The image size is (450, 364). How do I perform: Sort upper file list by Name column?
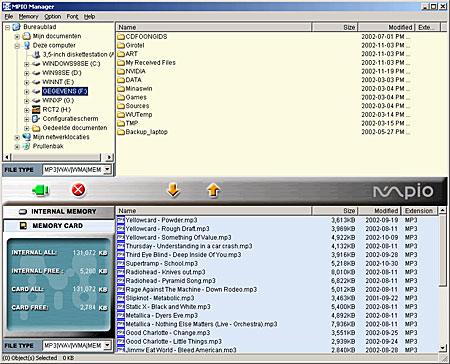(x=213, y=27)
